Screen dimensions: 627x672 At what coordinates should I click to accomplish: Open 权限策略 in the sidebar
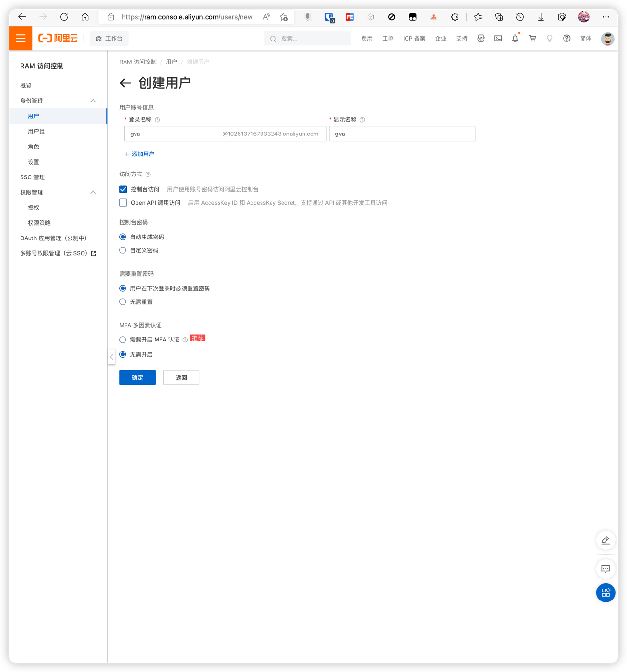[39, 223]
